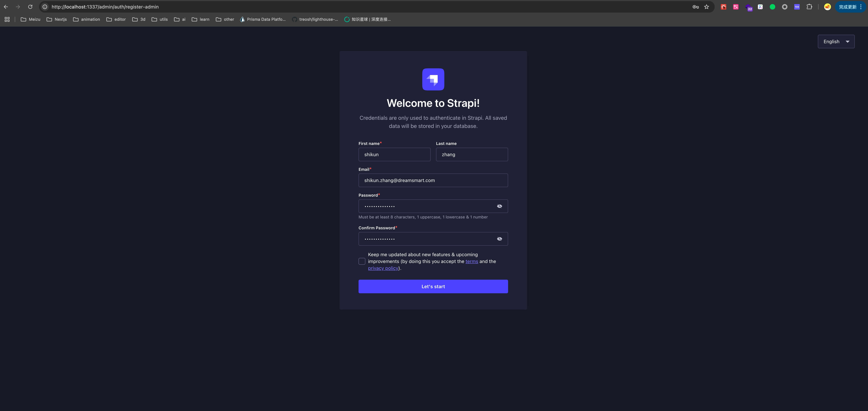The width and height of the screenshot is (868, 411).
Task: Submit the form with Let's start
Action: (x=433, y=286)
